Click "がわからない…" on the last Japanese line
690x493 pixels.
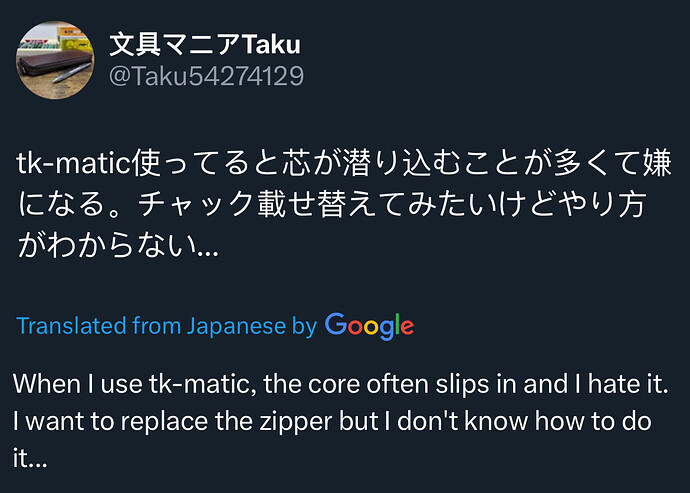point(118,246)
